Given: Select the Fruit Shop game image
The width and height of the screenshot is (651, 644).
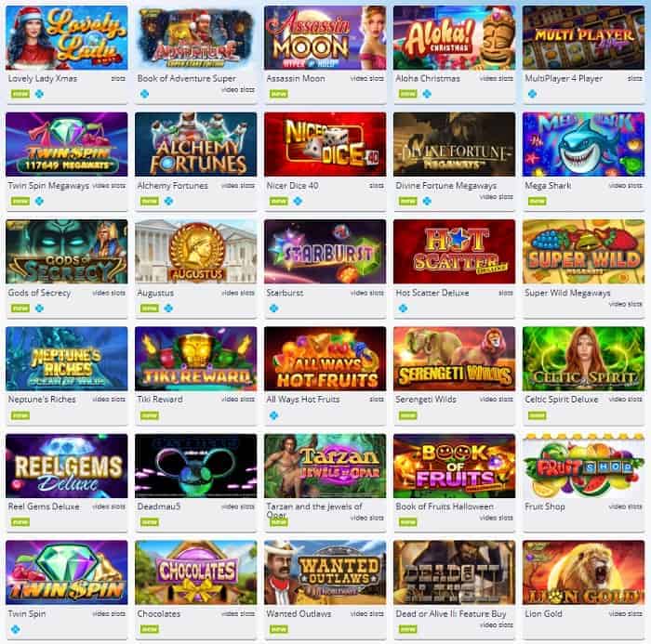Looking at the screenshot, I should (x=583, y=466).
